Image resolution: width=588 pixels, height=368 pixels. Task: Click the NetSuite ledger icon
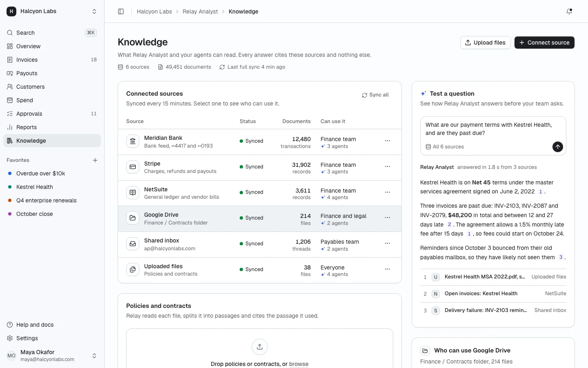[133, 193]
